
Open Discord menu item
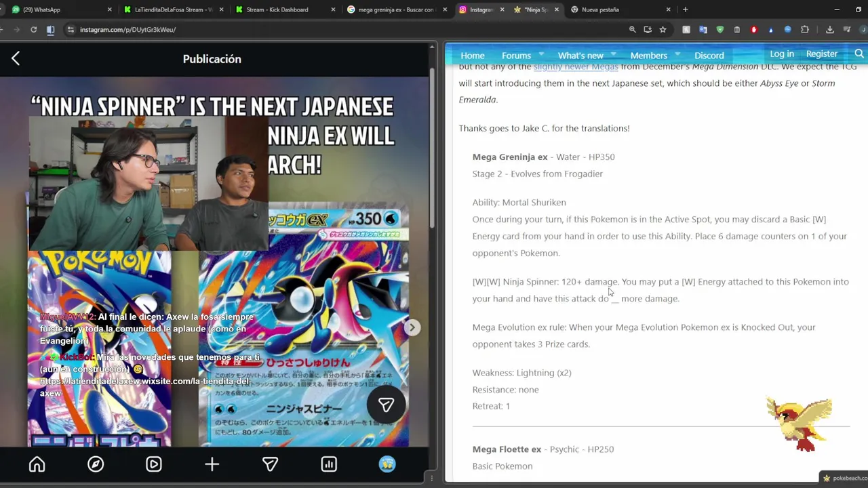[x=709, y=55]
